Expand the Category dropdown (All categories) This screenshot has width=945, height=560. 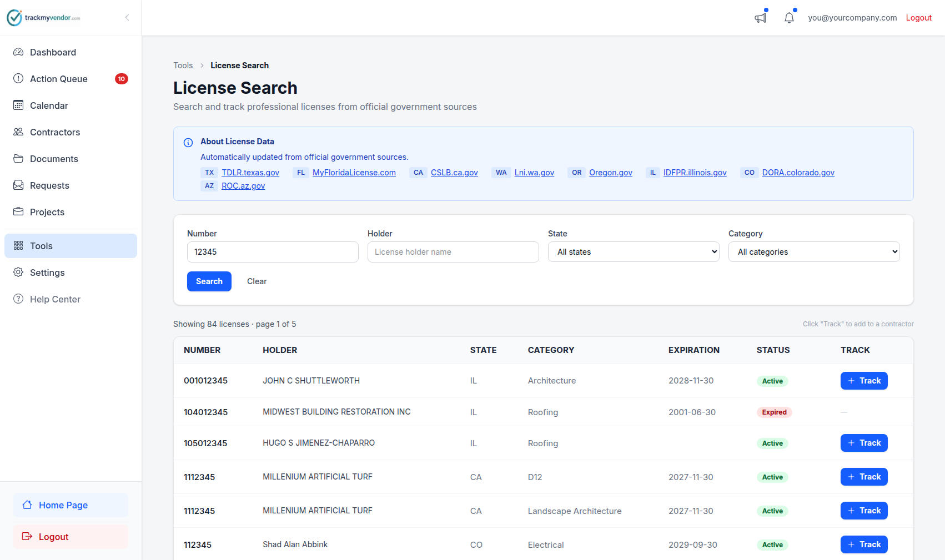814,252
